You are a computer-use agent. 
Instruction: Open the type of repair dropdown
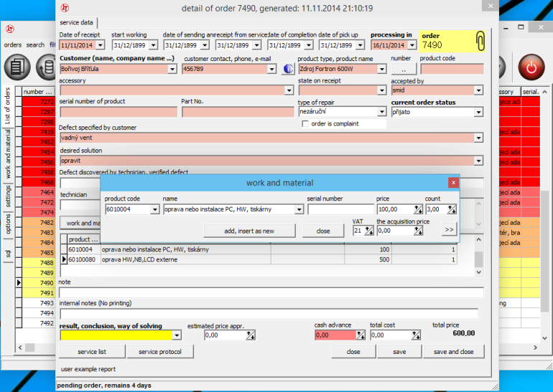(382, 112)
